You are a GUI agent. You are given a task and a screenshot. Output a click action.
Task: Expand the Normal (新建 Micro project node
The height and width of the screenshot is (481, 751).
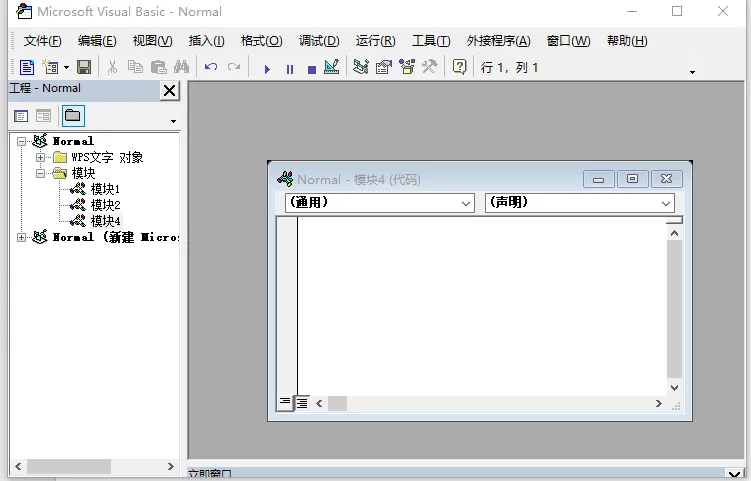click(22, 237)
